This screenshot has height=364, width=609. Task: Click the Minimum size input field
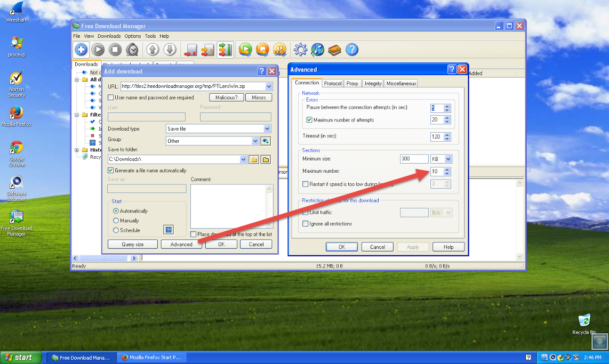(414, 159)
